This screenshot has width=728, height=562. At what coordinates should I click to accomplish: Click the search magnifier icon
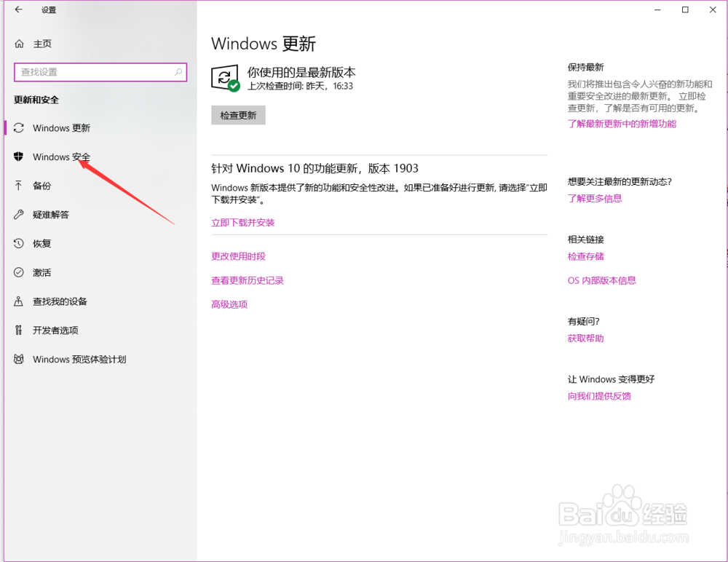tap(178, 72)
